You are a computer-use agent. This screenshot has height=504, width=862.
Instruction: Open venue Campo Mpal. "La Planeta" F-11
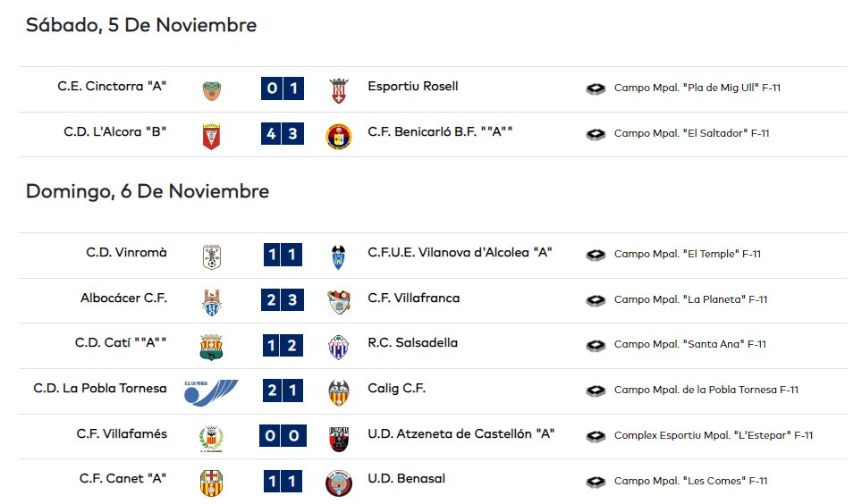point(690,299)
